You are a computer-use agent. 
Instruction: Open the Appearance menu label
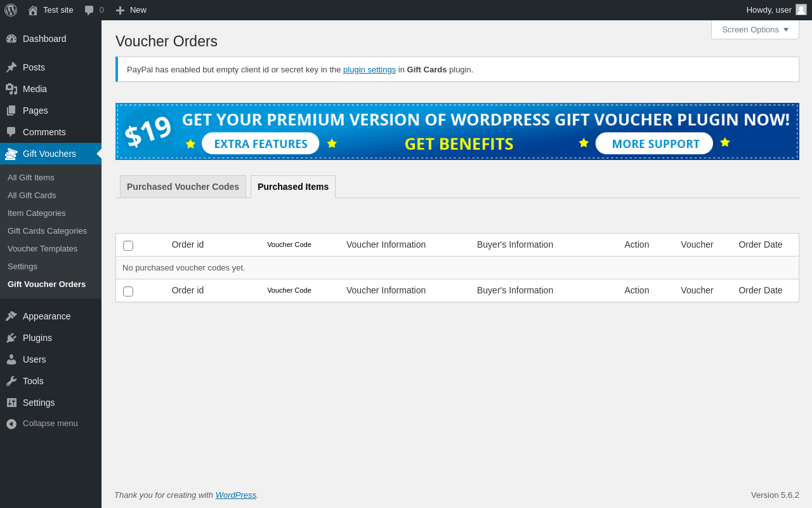pos(47,316)
